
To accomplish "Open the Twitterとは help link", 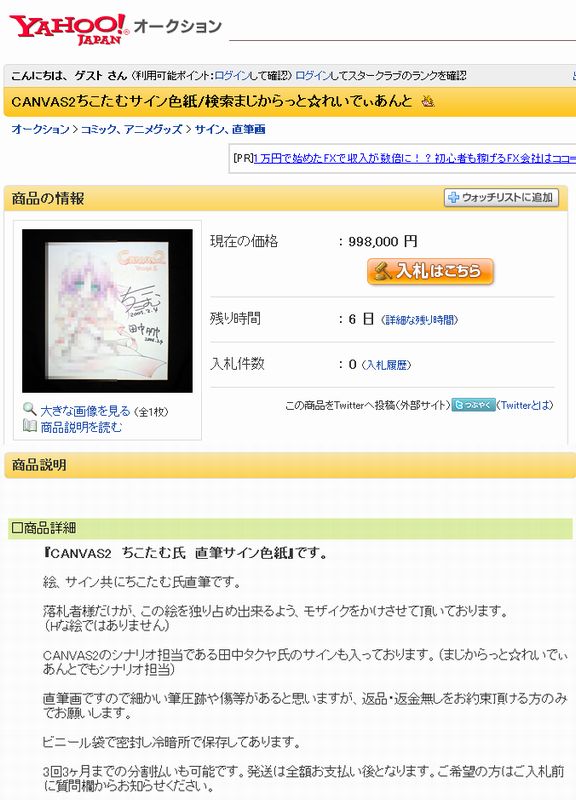I will 524,405.
